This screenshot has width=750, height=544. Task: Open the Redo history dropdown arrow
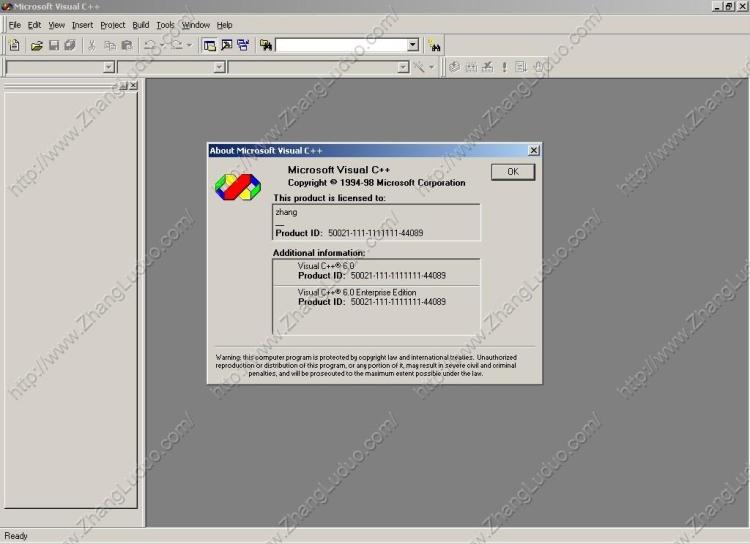click(189, 45)
